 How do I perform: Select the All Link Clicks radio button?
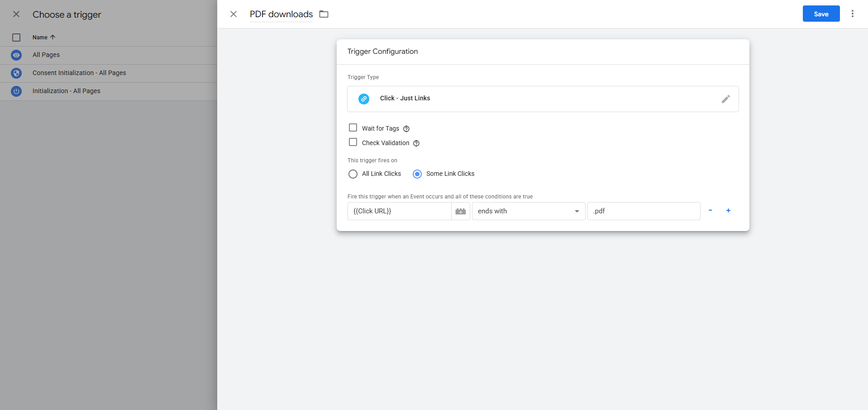click(x=353, y=174)
